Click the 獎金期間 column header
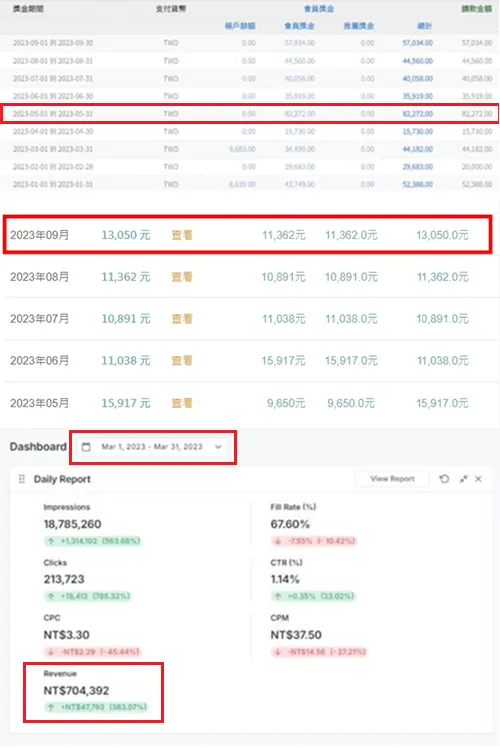The image size is (500, 748). click(28, 9)
